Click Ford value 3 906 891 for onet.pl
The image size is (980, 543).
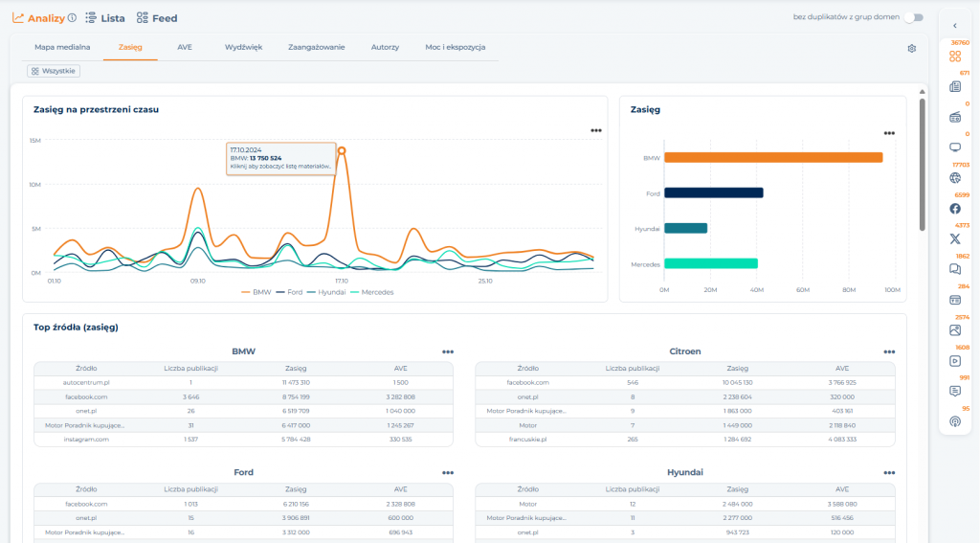click(x=296, y=518)
